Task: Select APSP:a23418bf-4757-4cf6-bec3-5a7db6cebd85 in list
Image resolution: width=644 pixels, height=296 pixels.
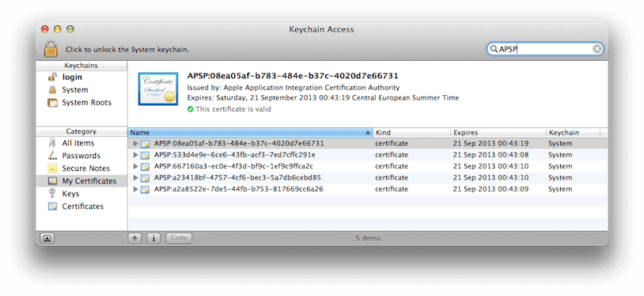Action: (x=237, y=178)
